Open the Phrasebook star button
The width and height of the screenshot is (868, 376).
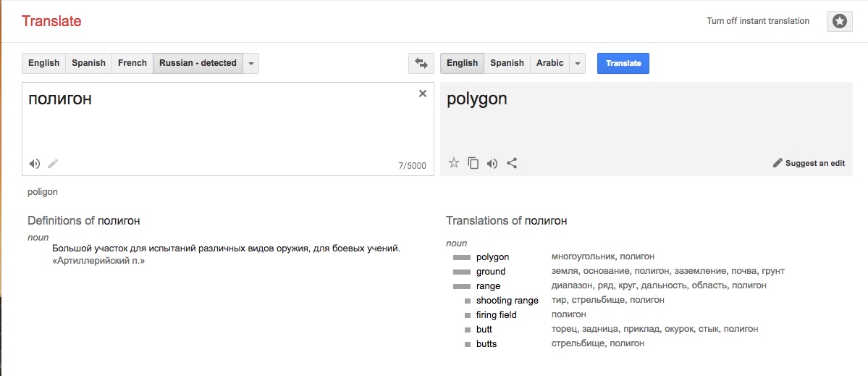coord(839,21)
